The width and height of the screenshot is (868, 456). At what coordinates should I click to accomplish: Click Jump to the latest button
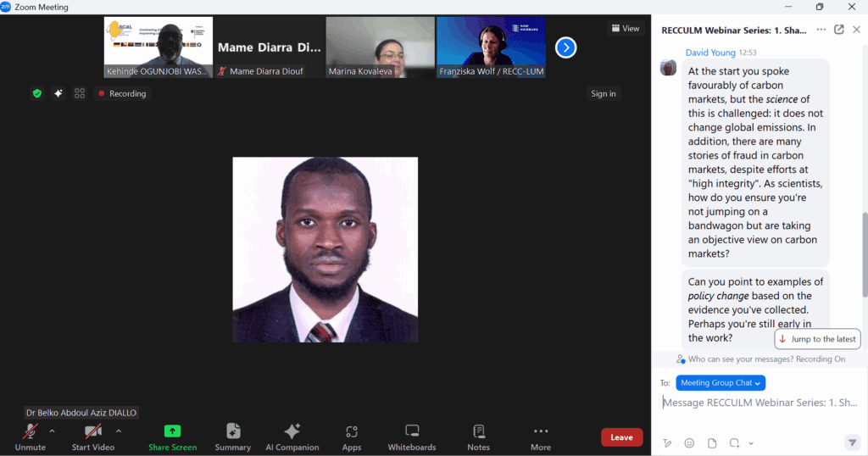[x=818, y=339]
